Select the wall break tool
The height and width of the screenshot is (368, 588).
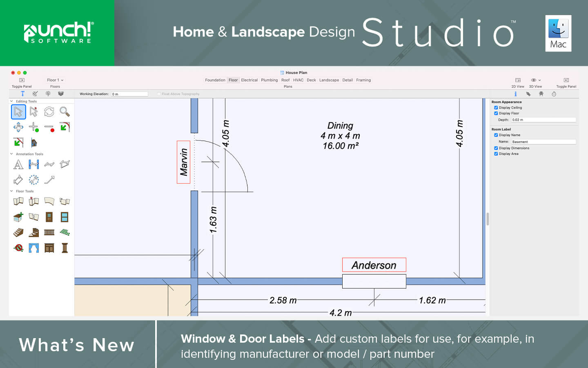click(34, 217)
